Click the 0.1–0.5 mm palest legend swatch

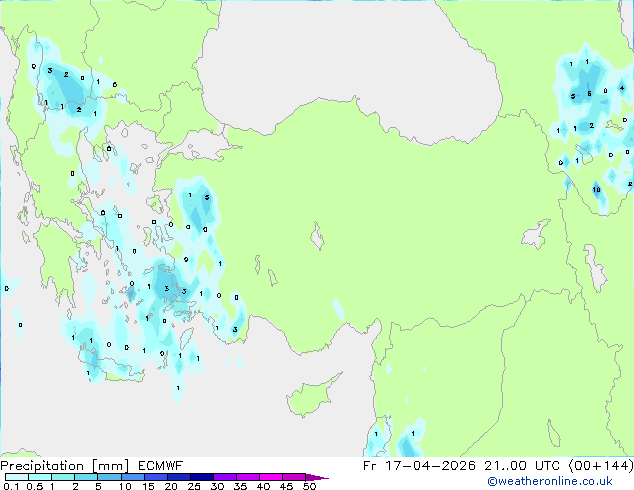tap(17, 477)
